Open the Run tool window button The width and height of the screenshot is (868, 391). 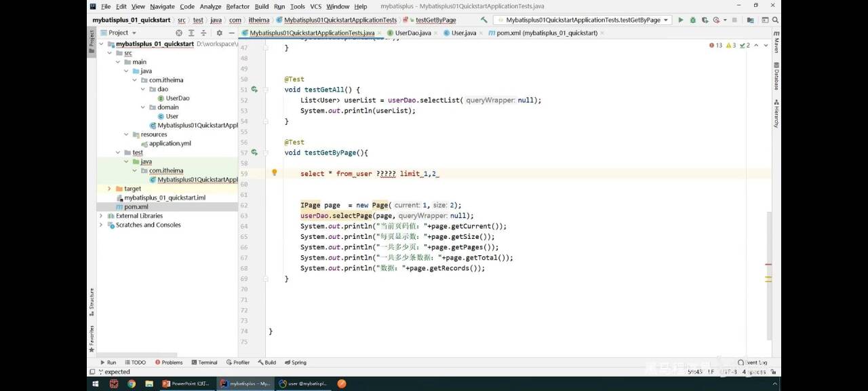click(x=108, y=362)
